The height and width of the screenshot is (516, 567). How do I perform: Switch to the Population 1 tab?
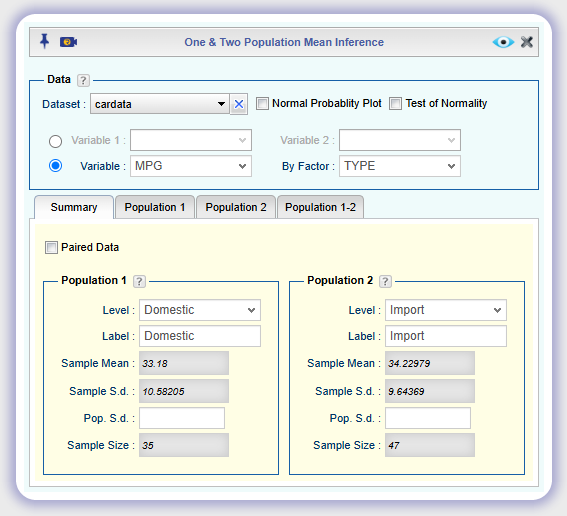[155, 207]
